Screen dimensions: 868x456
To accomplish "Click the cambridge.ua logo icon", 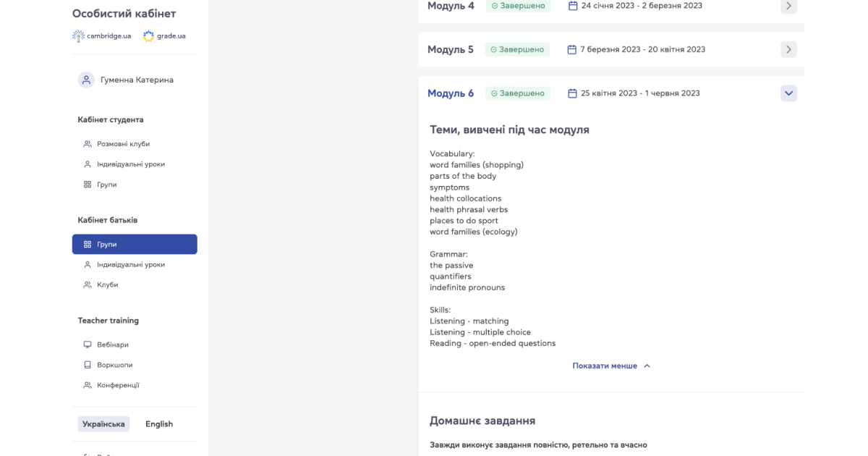I will pos(79,35).
